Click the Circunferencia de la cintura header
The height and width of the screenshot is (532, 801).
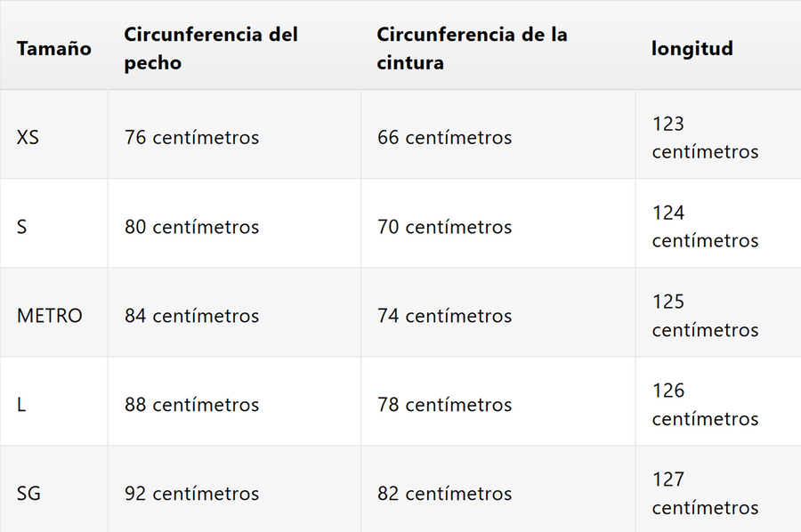pyautogui.click(x=472, y=49)
